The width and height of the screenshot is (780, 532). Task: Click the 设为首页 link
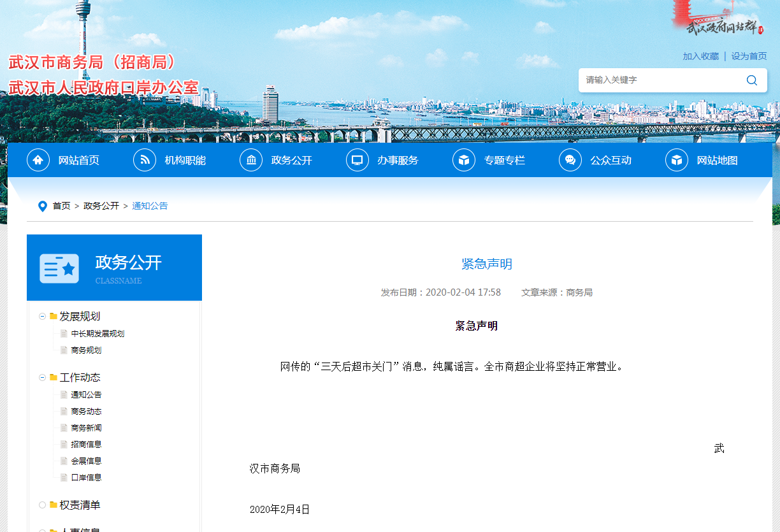749,56
